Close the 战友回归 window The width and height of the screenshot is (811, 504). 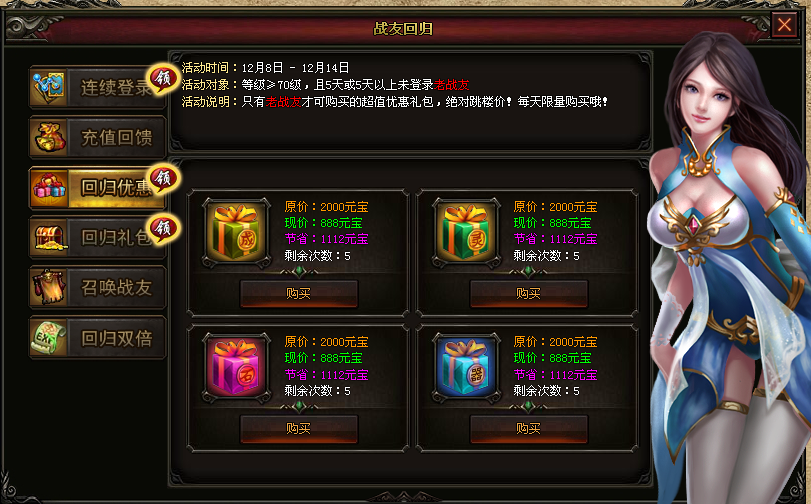click(784, 24)
